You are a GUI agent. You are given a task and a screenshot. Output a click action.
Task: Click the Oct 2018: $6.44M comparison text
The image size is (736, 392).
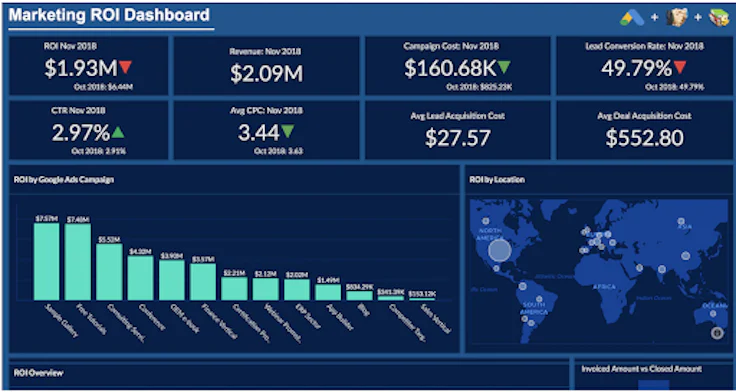coord(103,87)
